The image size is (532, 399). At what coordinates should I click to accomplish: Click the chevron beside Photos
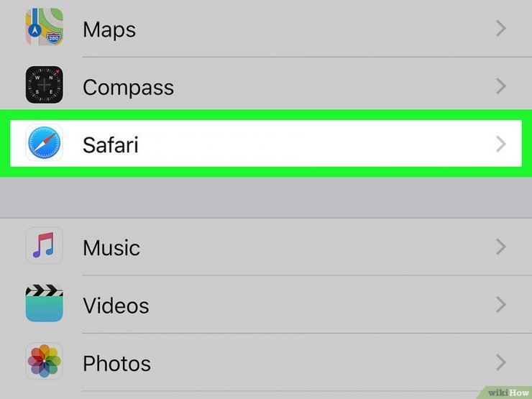(501, 362)
